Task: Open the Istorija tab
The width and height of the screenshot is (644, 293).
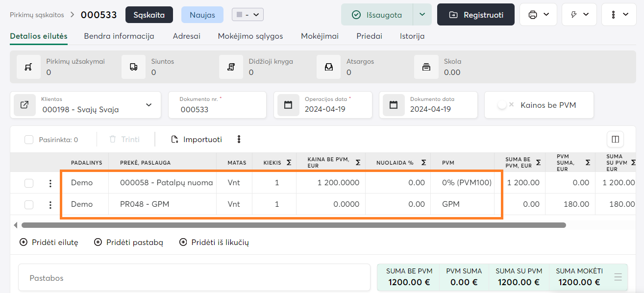Action: (412, 36)
